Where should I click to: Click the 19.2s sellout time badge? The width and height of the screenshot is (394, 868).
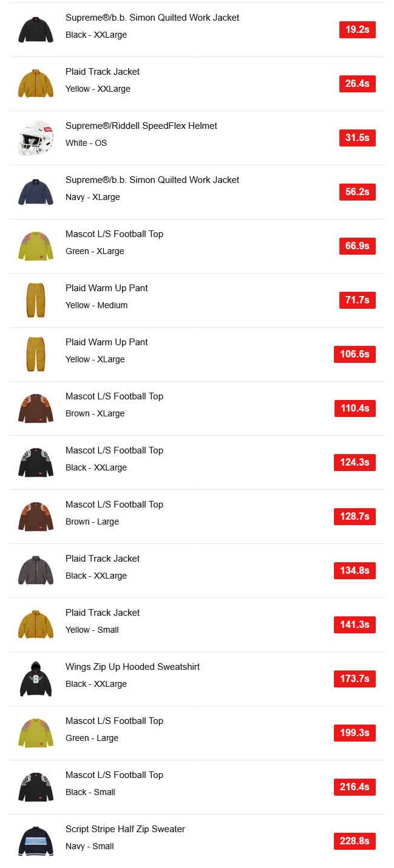[x=357, y=30]
